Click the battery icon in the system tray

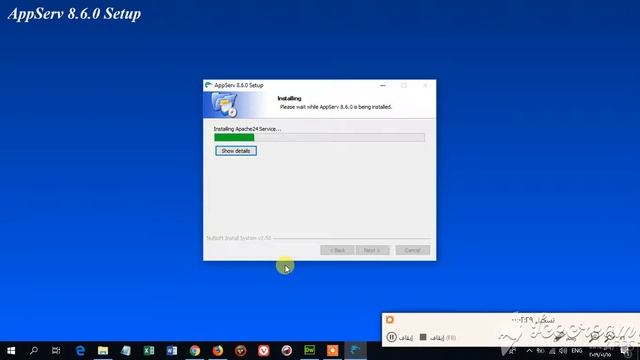[x=540, y=351]
